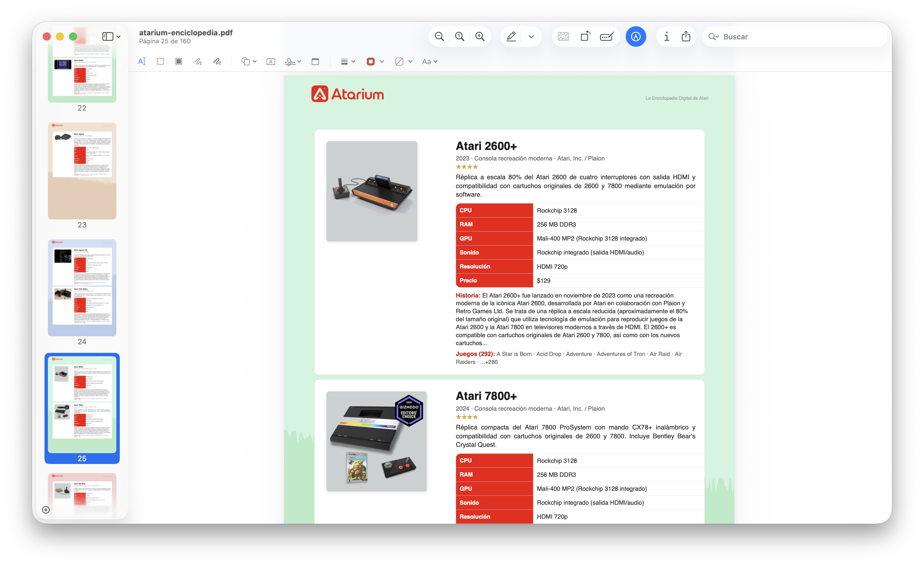Open the fill color picker
This screenshot has height=566, width=924.
click(x=404, y=62)
